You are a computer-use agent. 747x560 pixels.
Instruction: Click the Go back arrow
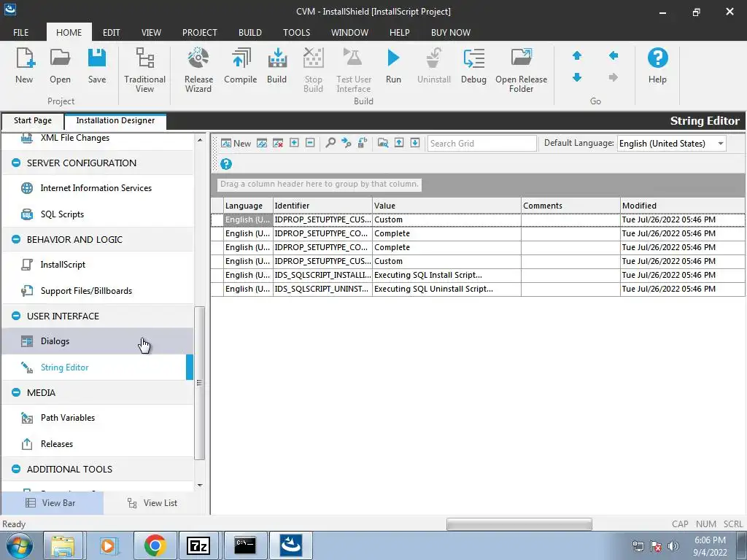[613, 55]
